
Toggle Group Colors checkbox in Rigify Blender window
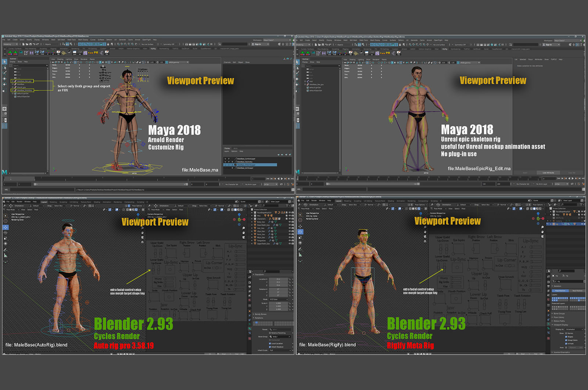566,340
